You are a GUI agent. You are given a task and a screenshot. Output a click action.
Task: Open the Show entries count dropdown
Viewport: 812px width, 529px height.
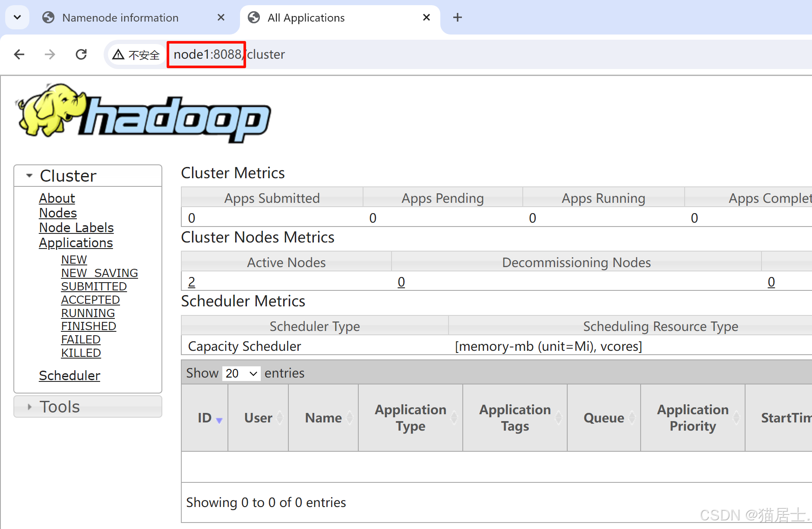(242, 373)
